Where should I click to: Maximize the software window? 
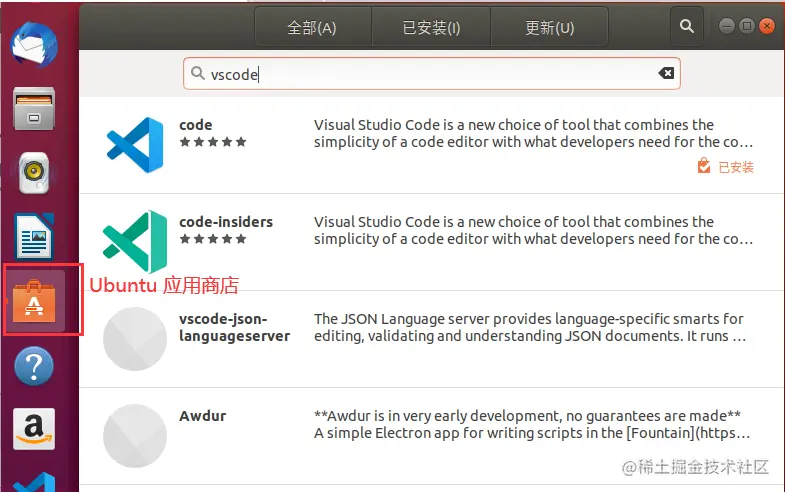tap(746, 26)
